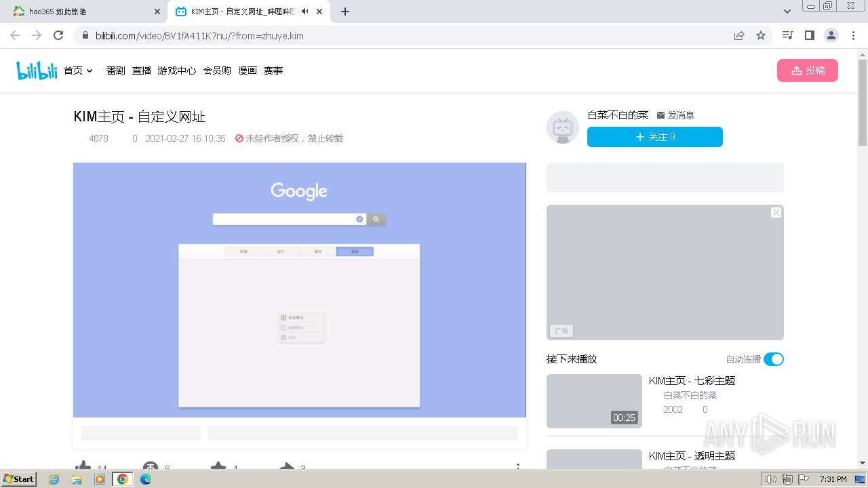868x488 pixels.
Task: Open Windows Start menu
Action: [19, 479]
